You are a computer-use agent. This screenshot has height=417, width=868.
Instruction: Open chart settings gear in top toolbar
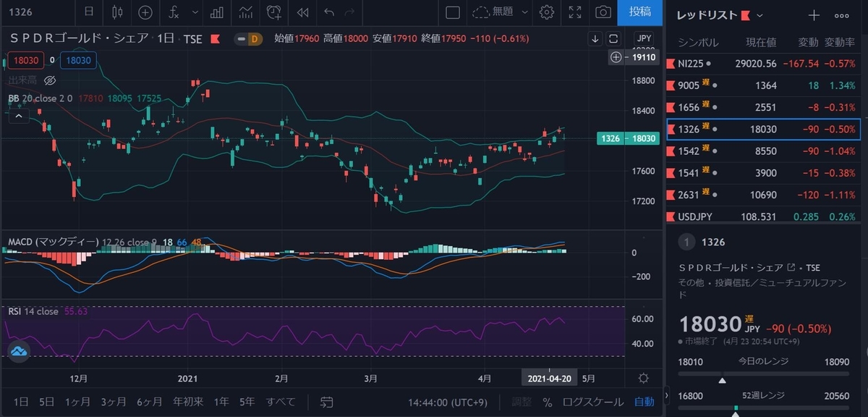click(x=547, y=12)
